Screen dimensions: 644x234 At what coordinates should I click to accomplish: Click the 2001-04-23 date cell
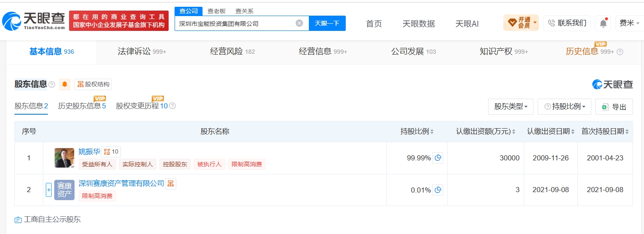tap(605, 158)
